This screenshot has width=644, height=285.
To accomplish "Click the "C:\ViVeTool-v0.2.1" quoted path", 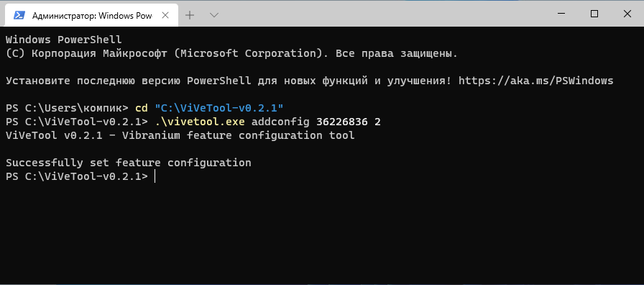I will click(219, 108).
